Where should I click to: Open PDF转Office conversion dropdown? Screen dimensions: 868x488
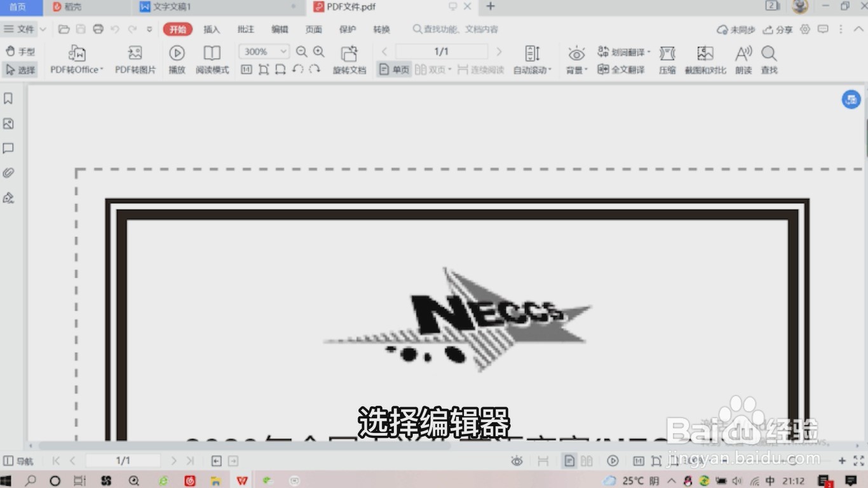(x=77, y=60)
